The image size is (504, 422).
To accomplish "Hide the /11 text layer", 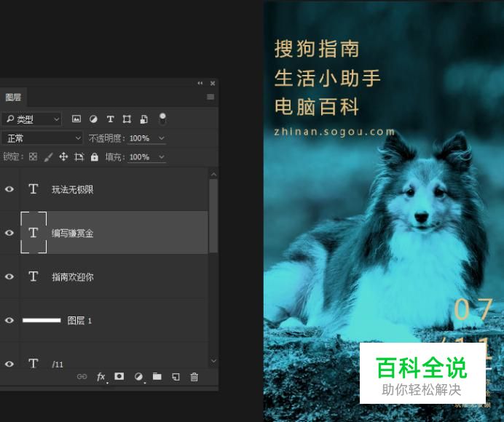I will pos(9,364).
